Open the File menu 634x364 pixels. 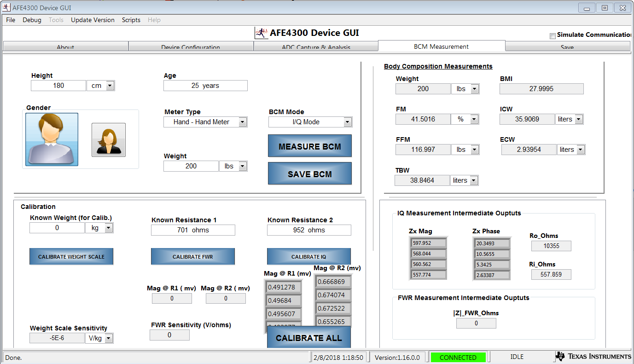(x=11, y=20)
